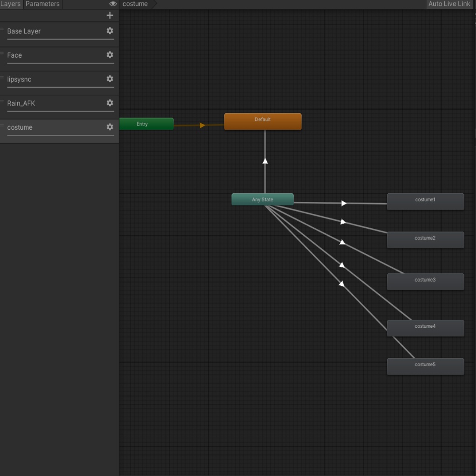
Task: Open the lipsysnc layer settings gear
Action: 110,79
